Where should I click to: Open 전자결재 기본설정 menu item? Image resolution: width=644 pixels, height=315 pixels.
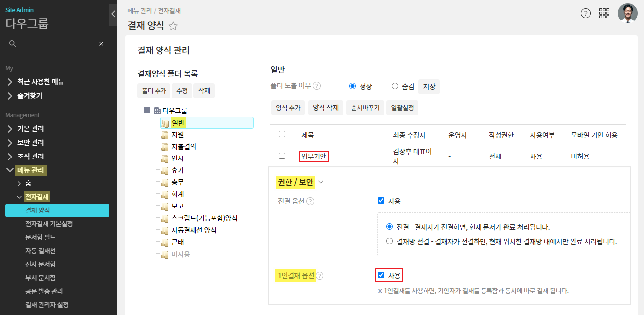click(x=49, y=224)
